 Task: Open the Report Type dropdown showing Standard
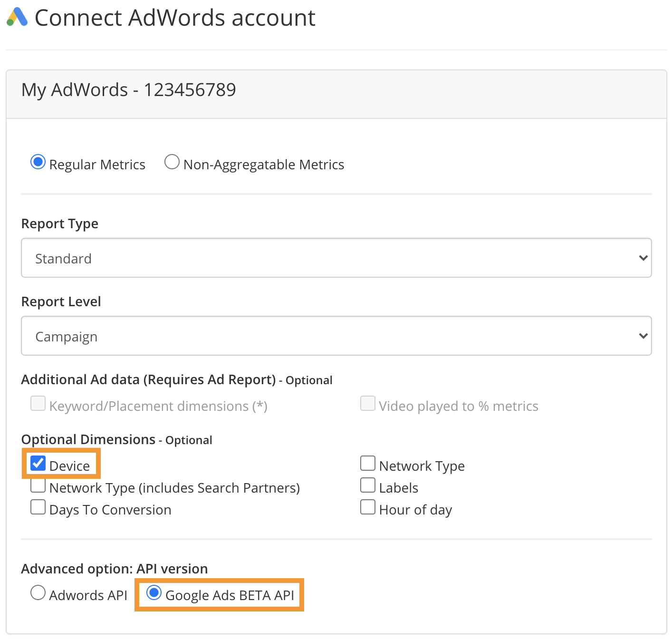(336, 258)
